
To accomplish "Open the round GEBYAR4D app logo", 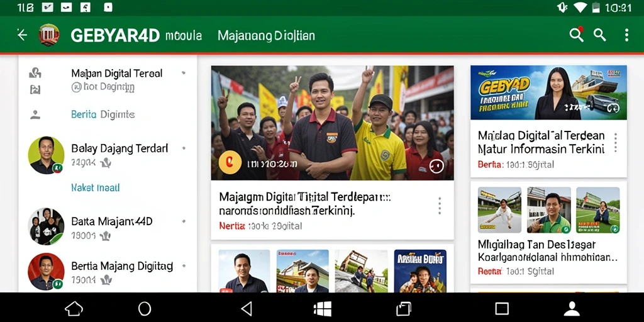I will click(x=49, y=35).
